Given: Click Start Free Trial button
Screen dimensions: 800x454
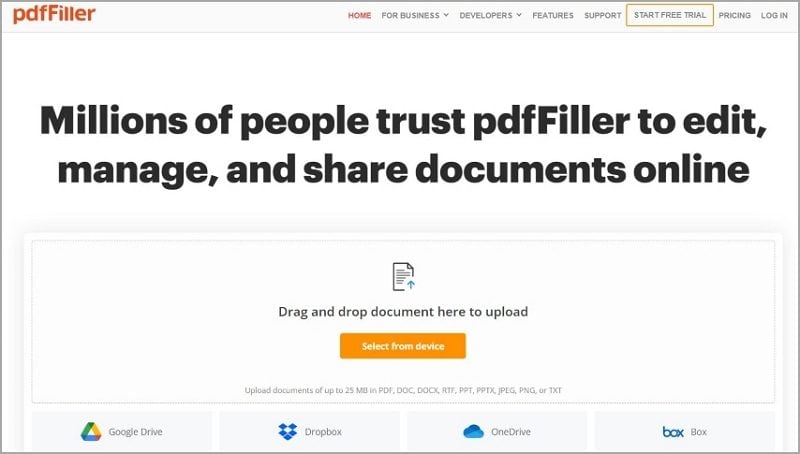Looking at the screenshot, I should coord(670,15).
